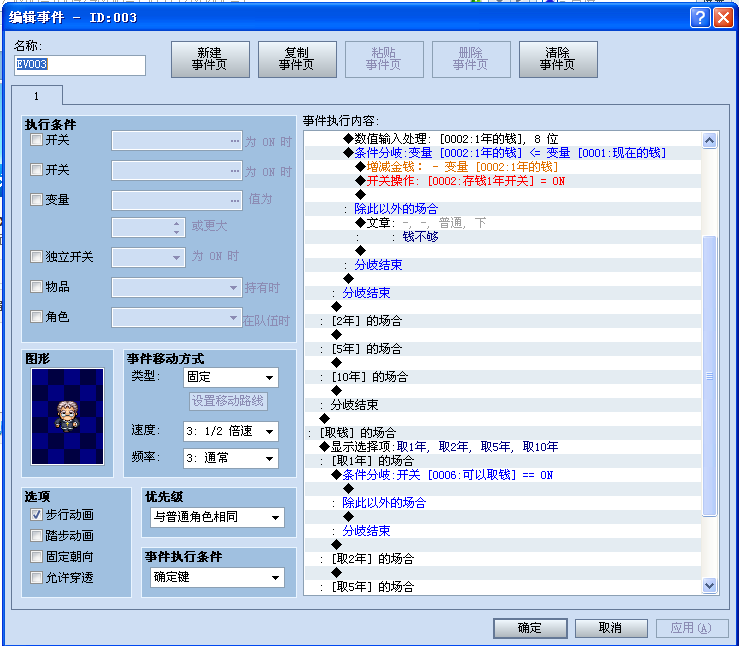Viewport: 739px width, 646px height.
Task: Select the 文章 text command line
Action: click(502, 223)
